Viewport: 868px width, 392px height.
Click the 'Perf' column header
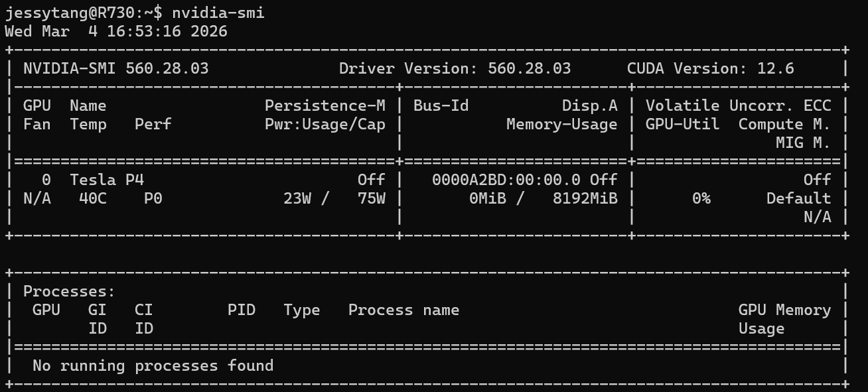pyautogui.click(x=153, y=124)
